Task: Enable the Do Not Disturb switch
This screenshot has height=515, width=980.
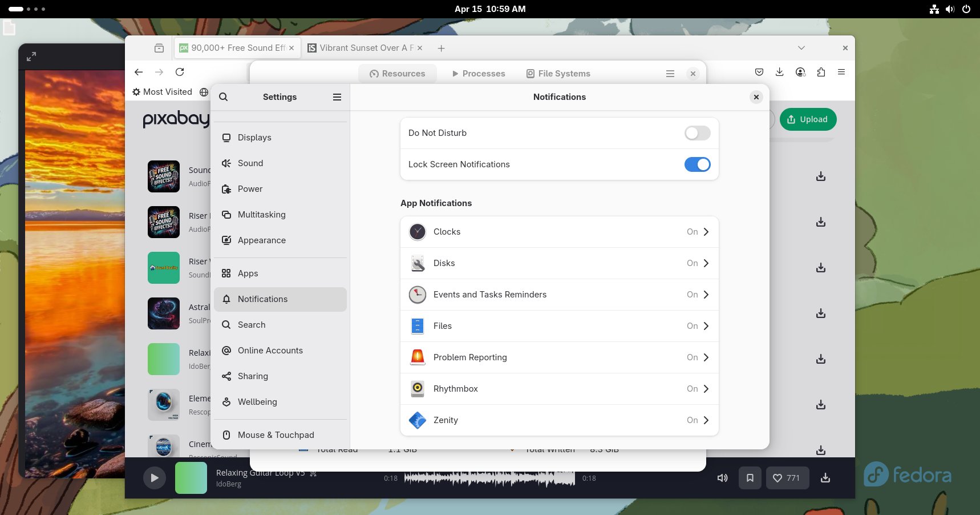Action: 697,133
